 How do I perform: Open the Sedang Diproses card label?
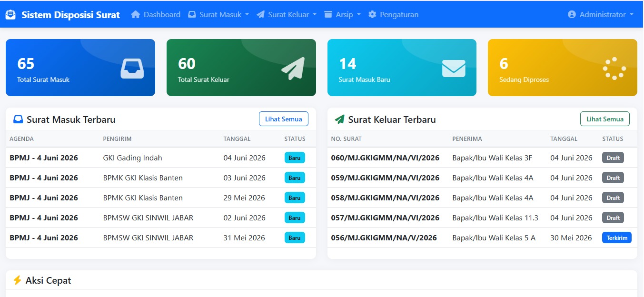pos(524,80)
